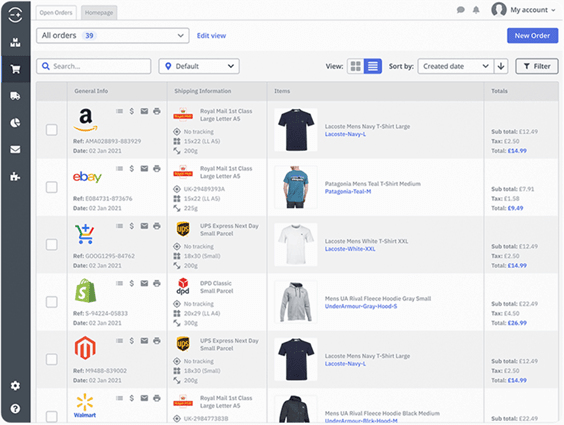Viewport: 564px width, 425px height.
Task: Open the settings gear in sidebar
Action: point(15,386)
